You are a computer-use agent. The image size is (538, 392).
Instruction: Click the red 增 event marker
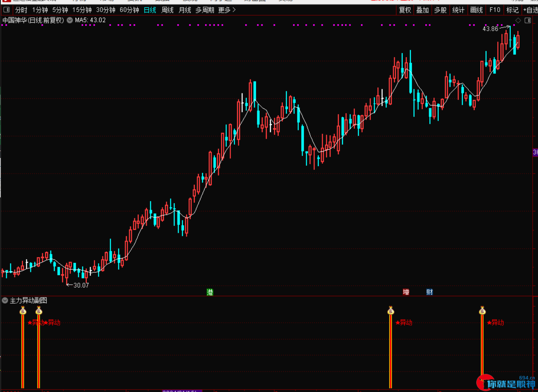[406, 292]
